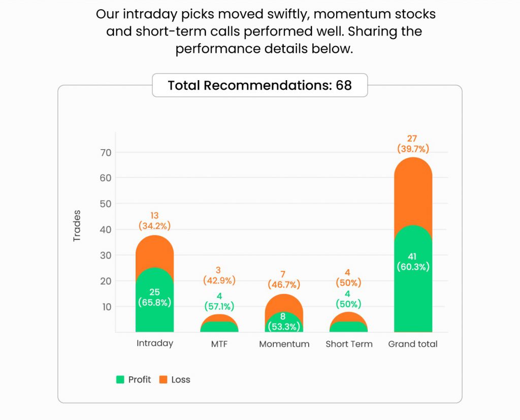Toggle the Profit series legend label
520x420 pixels.
(x=139, y=379)
